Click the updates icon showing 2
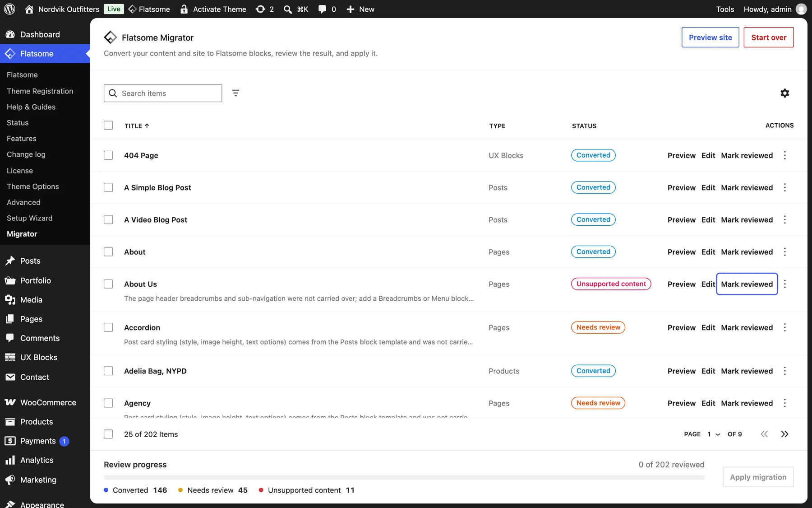This screenshot has height=508, width=812. click(x=265, y=9)
